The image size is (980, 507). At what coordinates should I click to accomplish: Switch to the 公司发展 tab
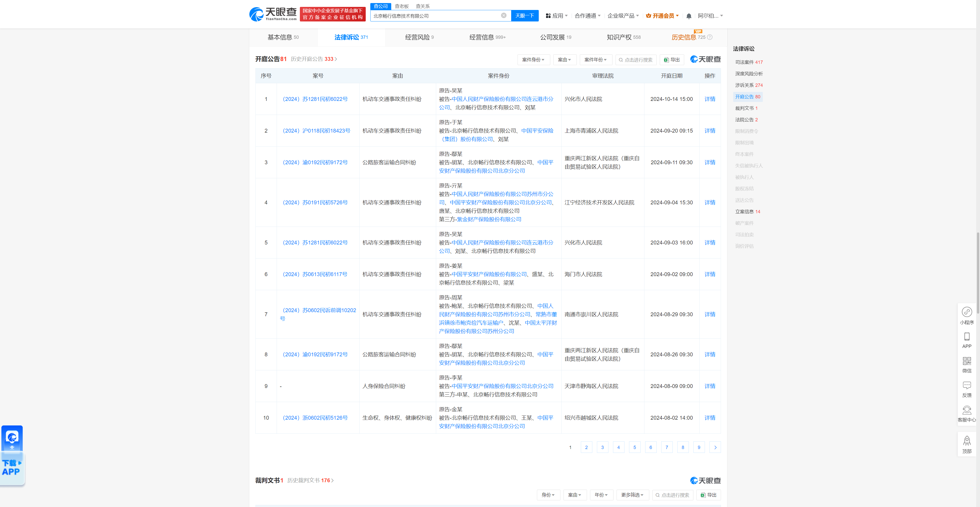pyautogui.click(x=555, y=37)
